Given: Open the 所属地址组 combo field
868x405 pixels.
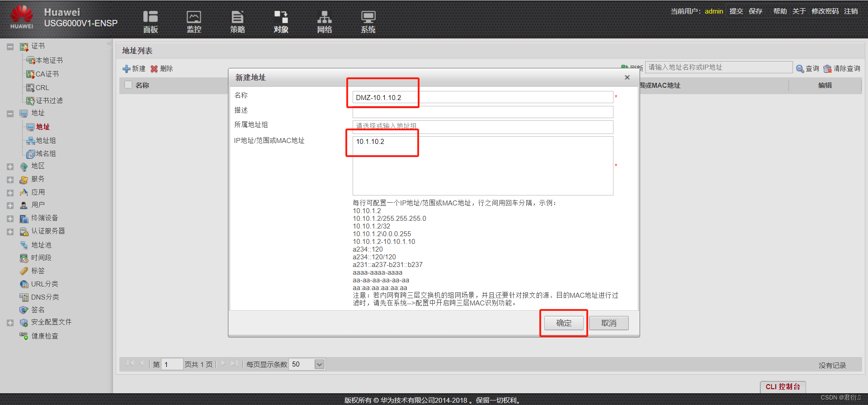Looking at the screenshot, I should (483, 126).
